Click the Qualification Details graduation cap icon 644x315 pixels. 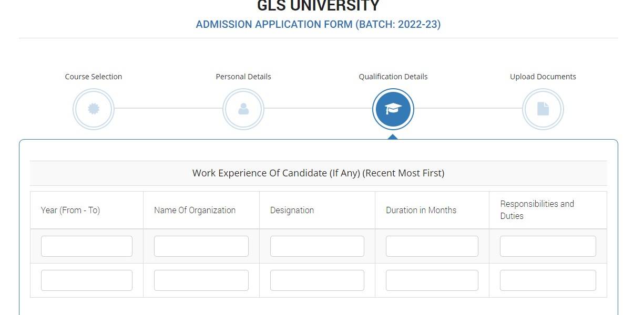pos(393,109)
